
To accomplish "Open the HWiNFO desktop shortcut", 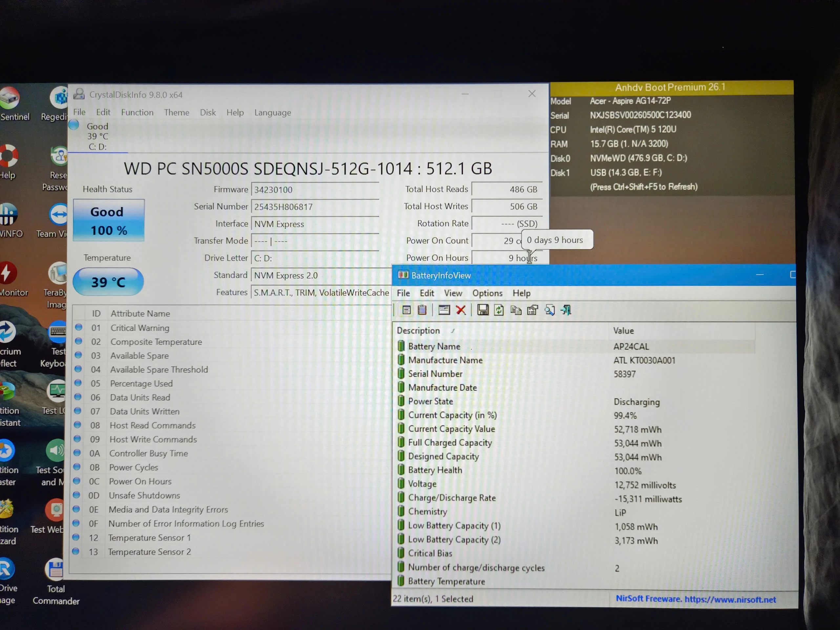I will [10, 220].
